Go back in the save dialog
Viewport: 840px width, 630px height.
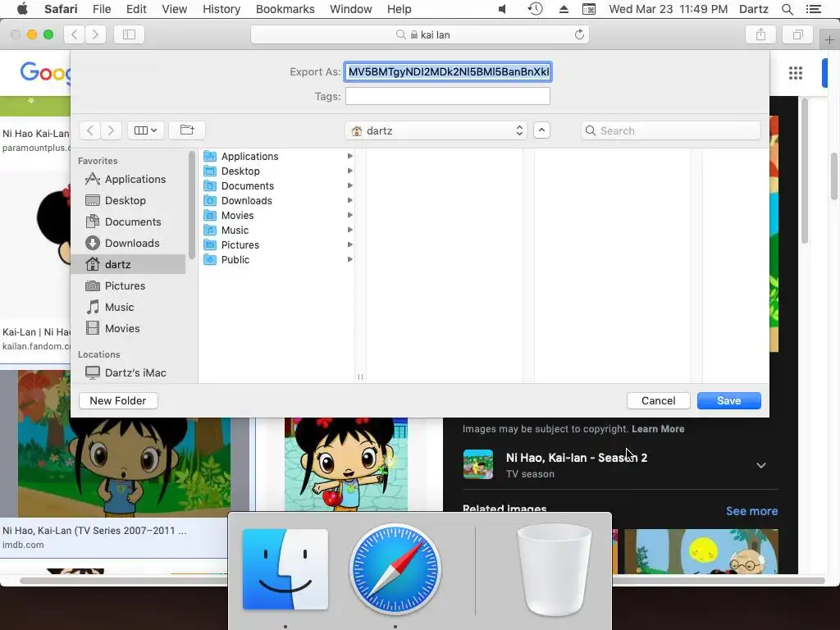(x=90, y=130)
